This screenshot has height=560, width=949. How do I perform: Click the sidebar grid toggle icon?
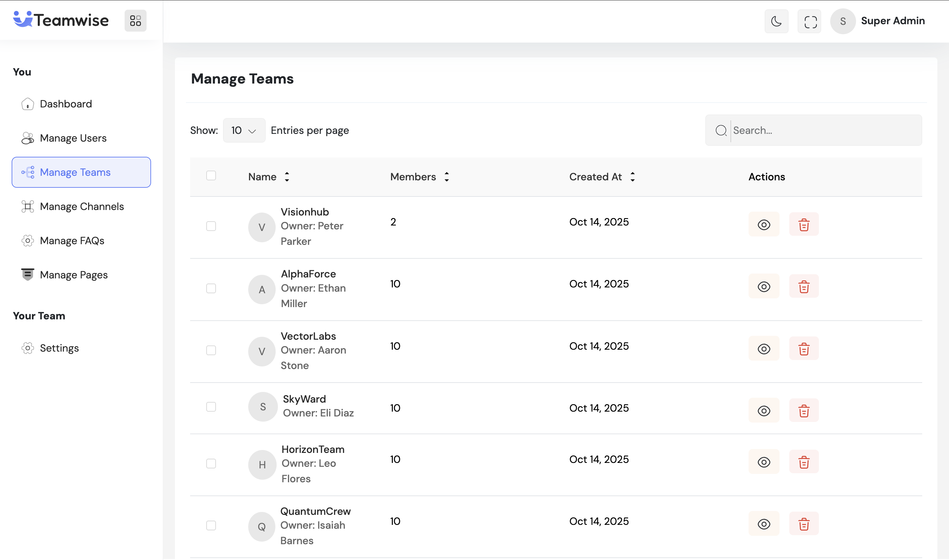point(136,20)
